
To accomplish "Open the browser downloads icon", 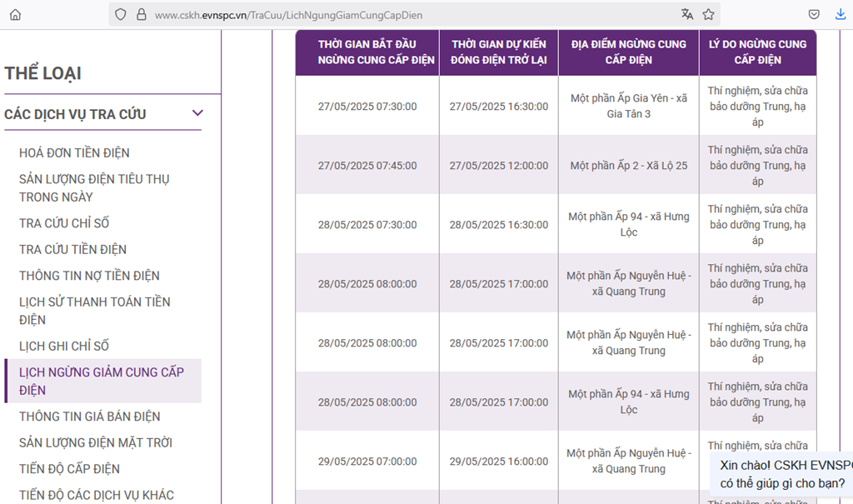I will pos(840,14).
